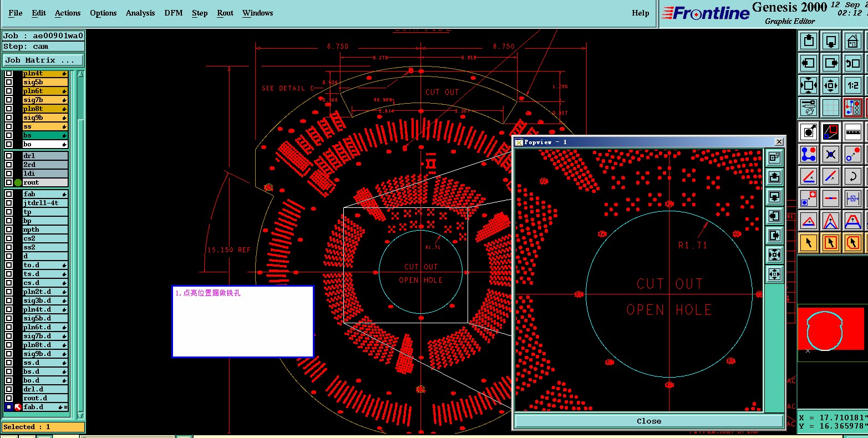Screen dimensions: 868x438
Task: Toggle the checkbox for layer drl.d
Action: (x=9, y=389)
